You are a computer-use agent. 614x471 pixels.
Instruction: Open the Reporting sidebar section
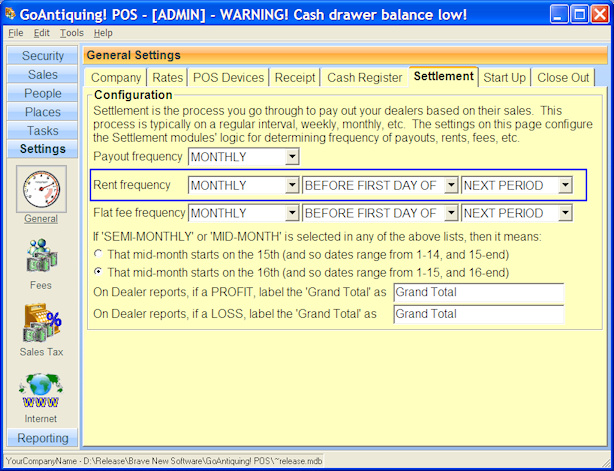point(42,438)
